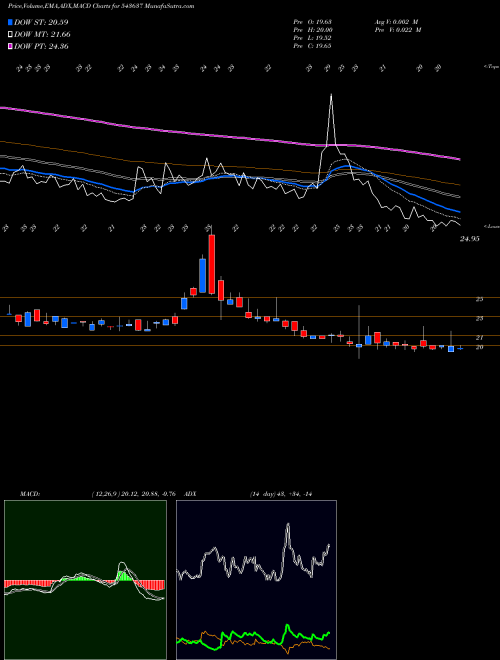
Task: Click the Avg V volume value
Action: click(x=396, y=22)
